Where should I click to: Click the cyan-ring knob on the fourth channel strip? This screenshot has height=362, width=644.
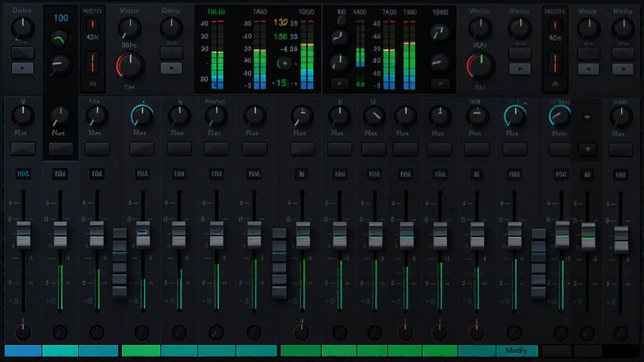(142, 116)
